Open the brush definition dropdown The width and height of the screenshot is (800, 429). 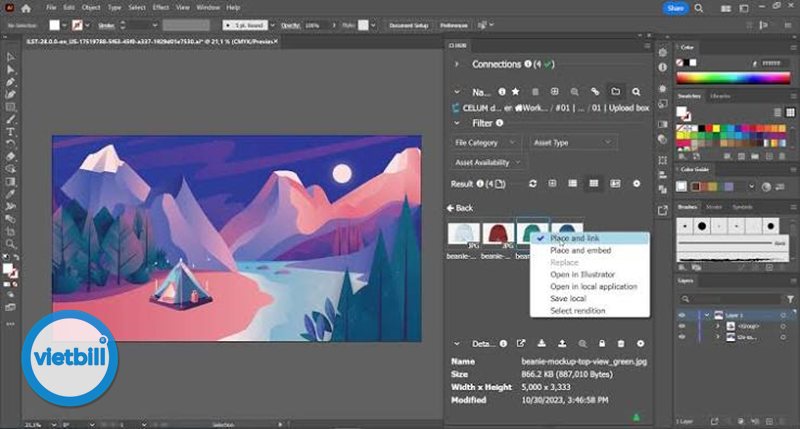(272, 25)
